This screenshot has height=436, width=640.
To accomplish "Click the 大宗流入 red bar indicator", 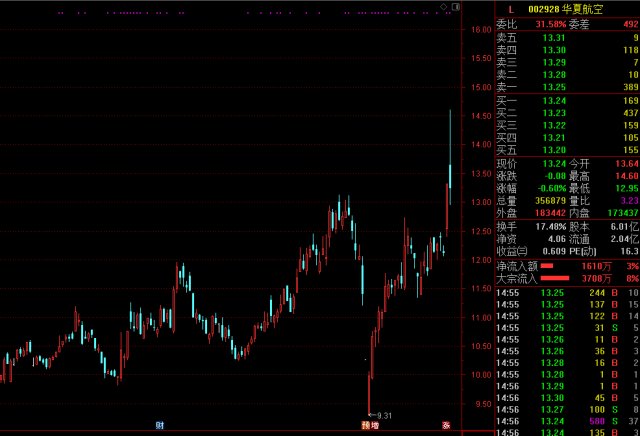I will 555,278.
